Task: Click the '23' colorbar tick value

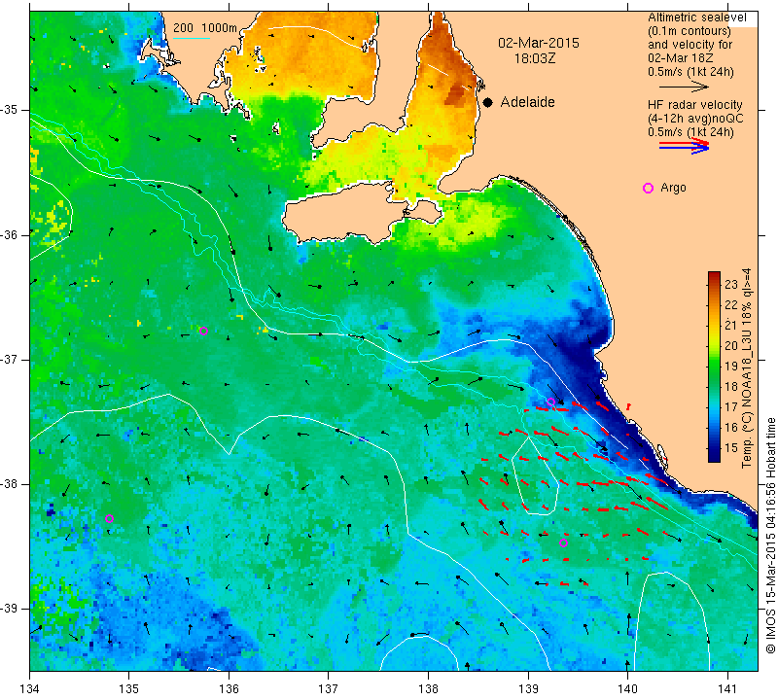Action: coord(731,284)
